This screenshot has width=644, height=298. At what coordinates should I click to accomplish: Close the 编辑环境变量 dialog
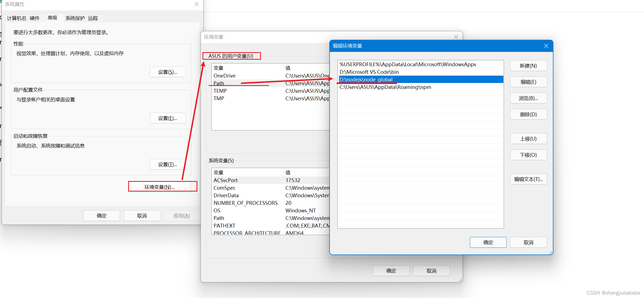pos(546,46)
